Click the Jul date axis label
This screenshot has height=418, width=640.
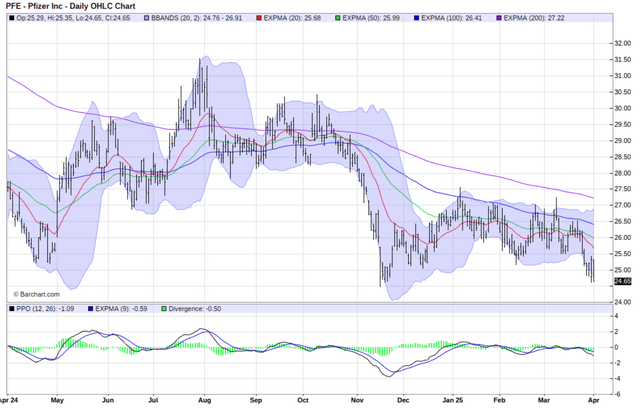pos(153,400)
